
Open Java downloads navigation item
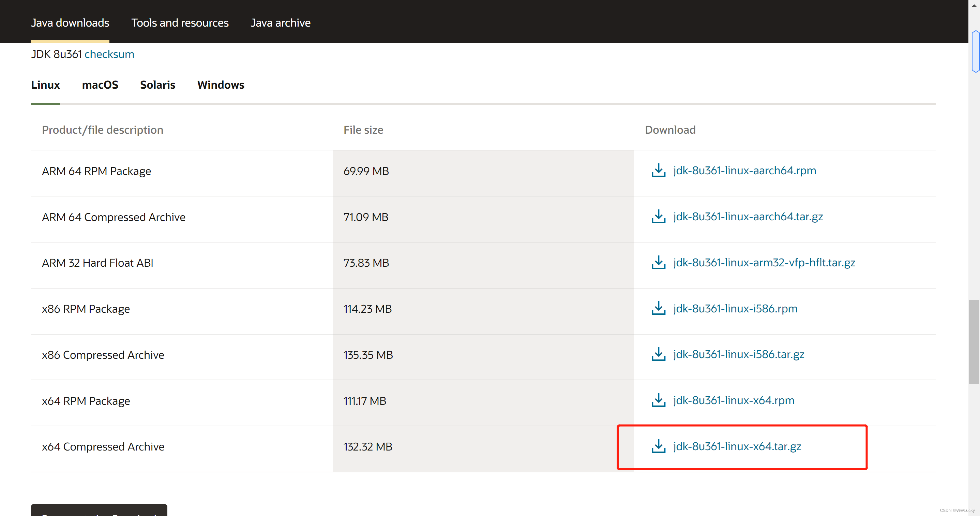pos(70,23)
